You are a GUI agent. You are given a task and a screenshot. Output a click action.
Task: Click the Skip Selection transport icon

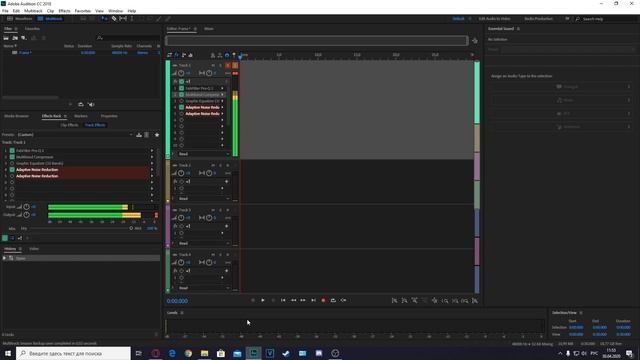click(x=343, y=300)
